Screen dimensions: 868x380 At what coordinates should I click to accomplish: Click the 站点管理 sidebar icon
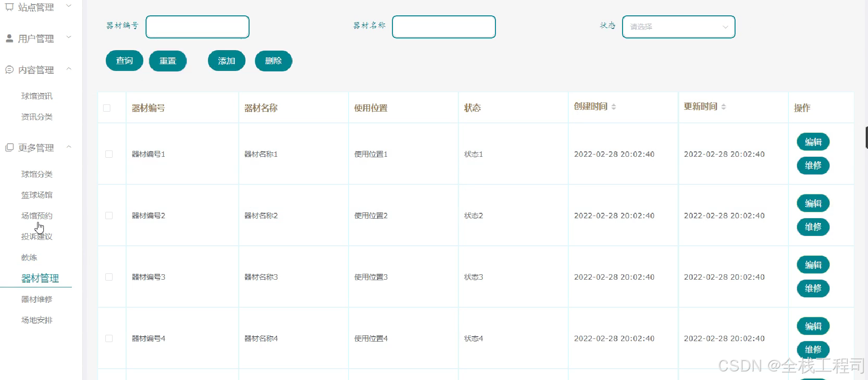[9, 7]
